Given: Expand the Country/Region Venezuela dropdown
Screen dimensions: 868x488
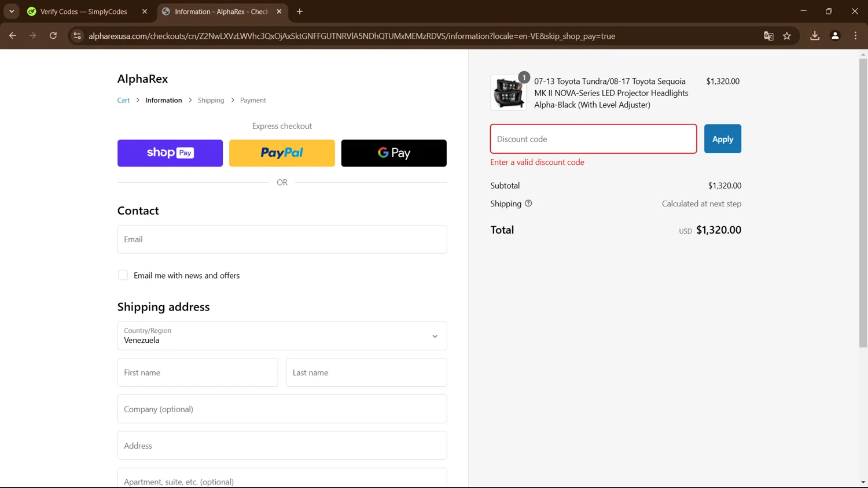Looking at the screenshot, I should click(x=282, y=336).
